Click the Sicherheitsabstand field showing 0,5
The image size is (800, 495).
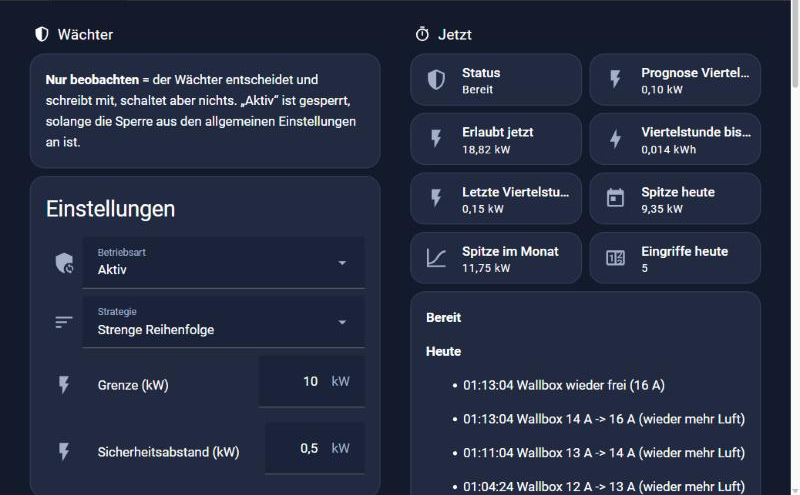coord(315,449)
